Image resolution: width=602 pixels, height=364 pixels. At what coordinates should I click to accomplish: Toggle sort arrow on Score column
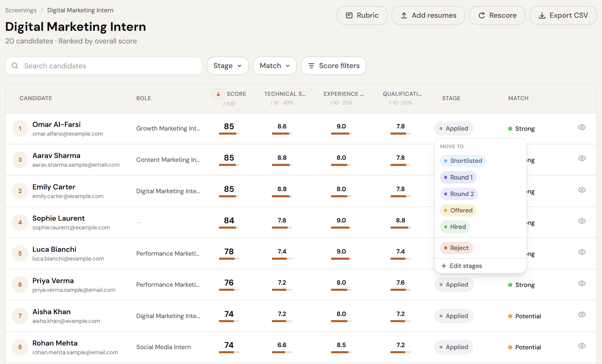(x=218, y=94)
